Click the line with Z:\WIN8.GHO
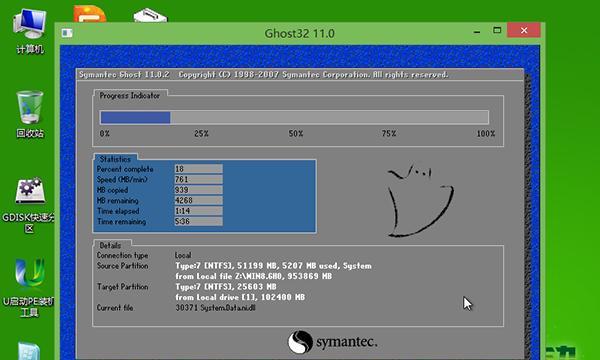 253,276
